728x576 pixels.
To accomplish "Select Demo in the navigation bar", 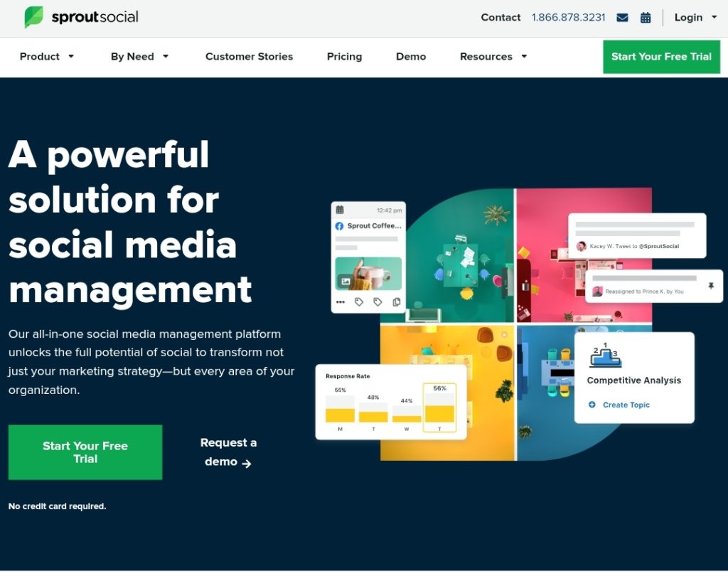I will (x=410, y=56).
